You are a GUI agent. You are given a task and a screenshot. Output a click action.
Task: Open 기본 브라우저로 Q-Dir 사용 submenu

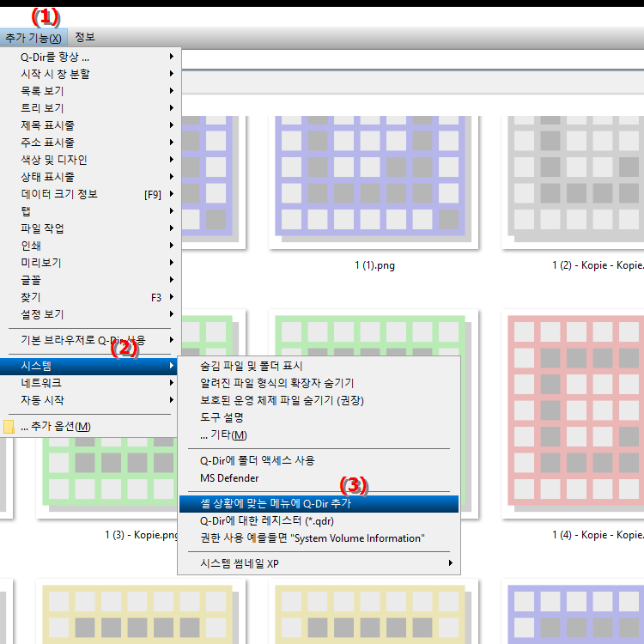[90, 340]
